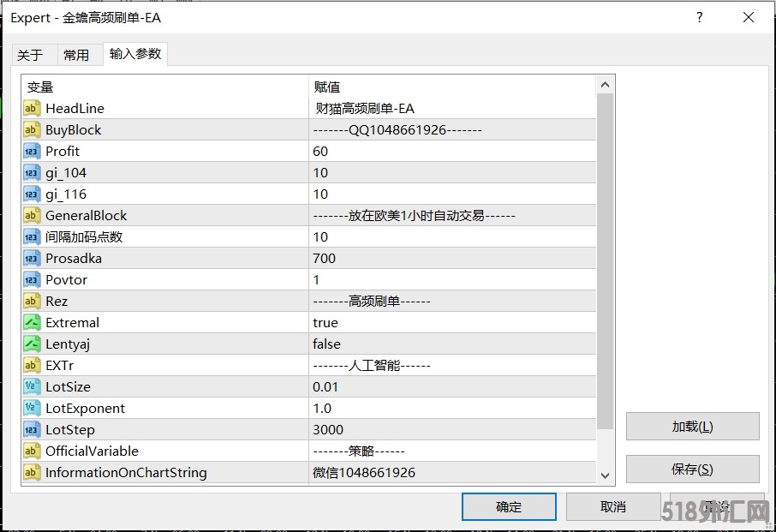Click the double icon beside LotExponent
776x532 pixels.
click(32, 409)
